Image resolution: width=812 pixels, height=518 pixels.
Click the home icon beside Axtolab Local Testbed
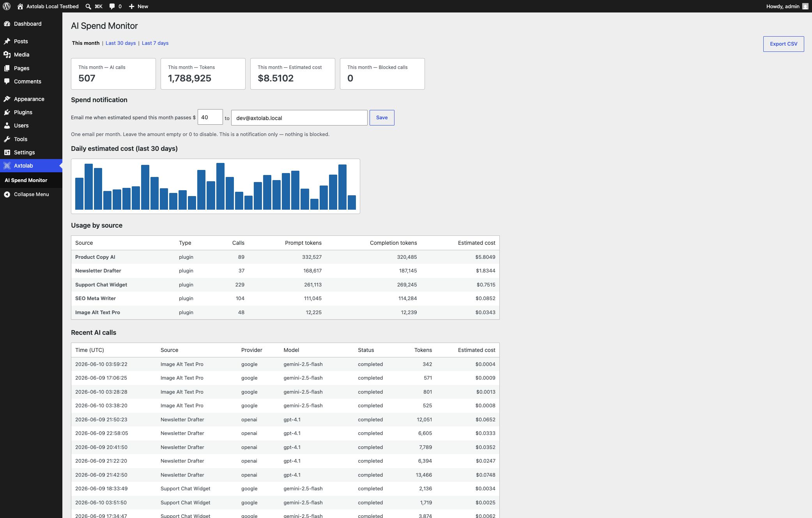click(x=20, y=6)
